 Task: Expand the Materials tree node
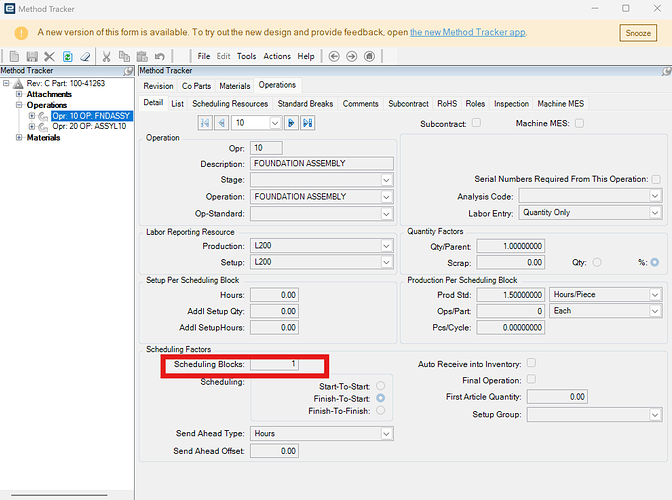17,138
